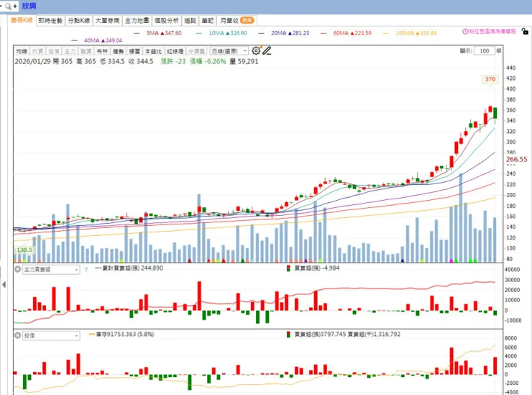Toggle the 本益比 P/E overlay
532x395 pixels.
click(153, 51)
